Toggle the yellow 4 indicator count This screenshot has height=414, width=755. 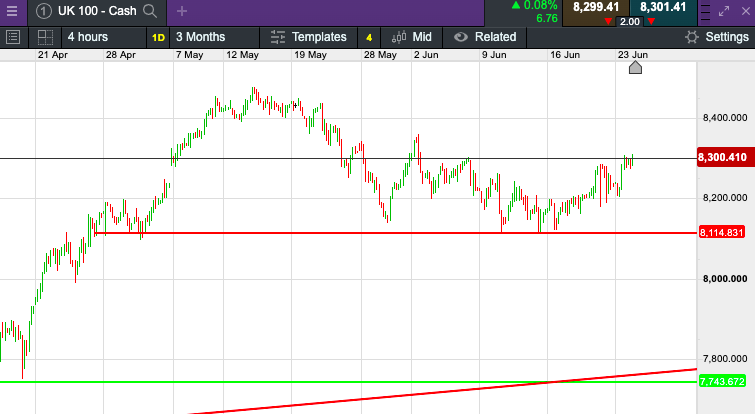tap(368, 37)
